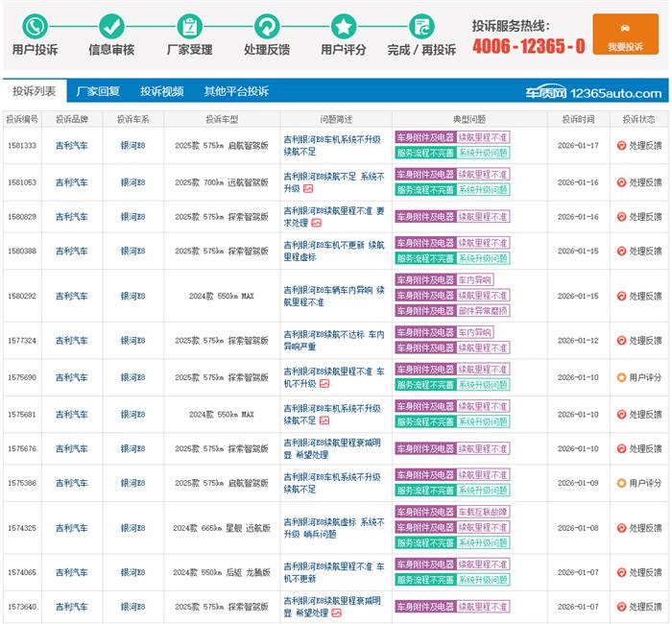672x624 pixels.
Task: Click 吉利汽车 brand link in row 1580292
Action: tap(71, 296)
